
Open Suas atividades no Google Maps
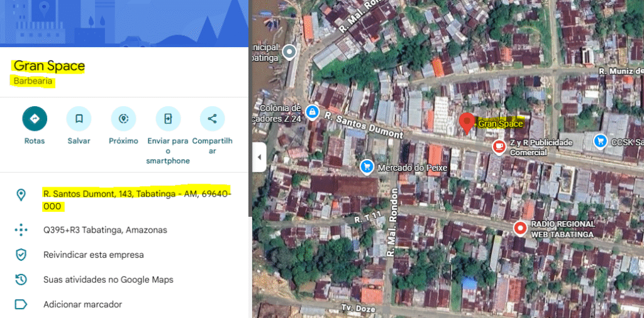[108, 280]
